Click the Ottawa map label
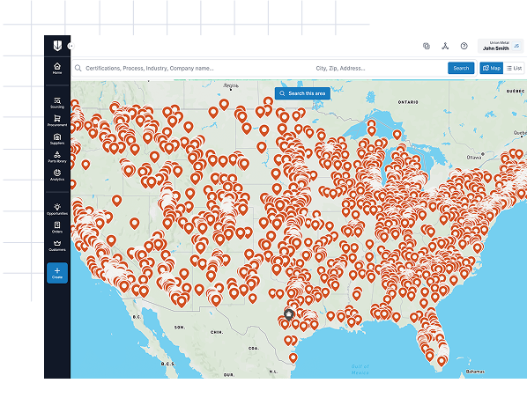Image resolution: width=527 pixels, height=420 pixels. [x=473, y=157]
